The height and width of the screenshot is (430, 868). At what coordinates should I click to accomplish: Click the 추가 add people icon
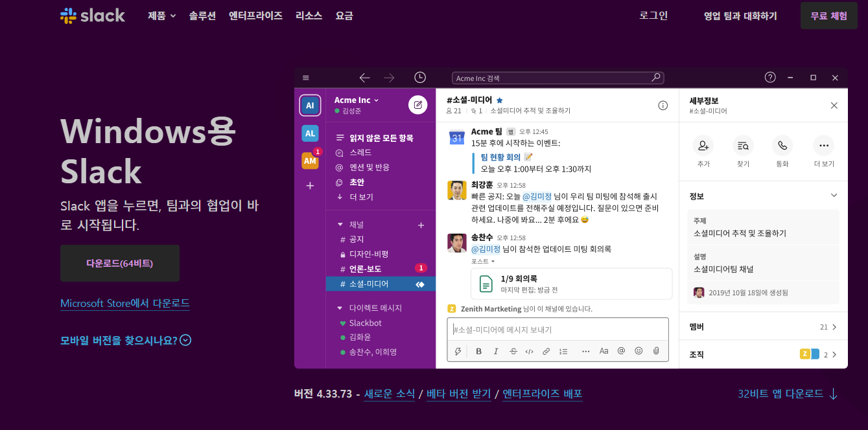(703, 146)
